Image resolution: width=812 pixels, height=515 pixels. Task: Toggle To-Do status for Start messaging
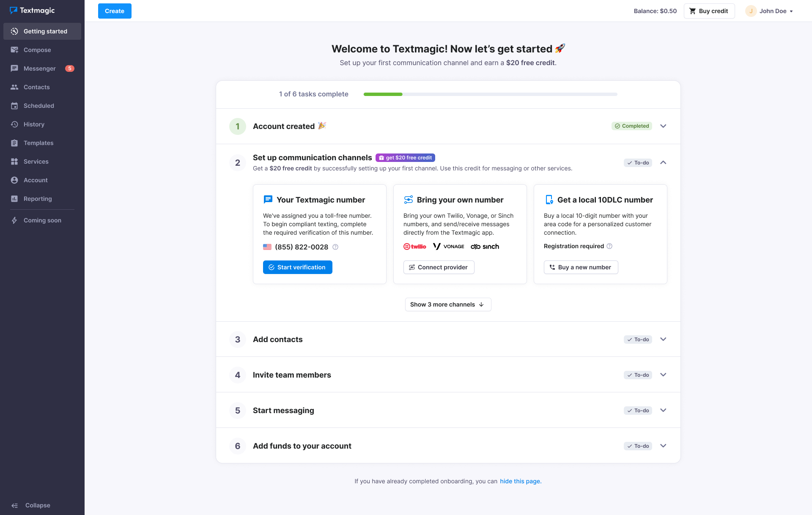click(638, 410)
